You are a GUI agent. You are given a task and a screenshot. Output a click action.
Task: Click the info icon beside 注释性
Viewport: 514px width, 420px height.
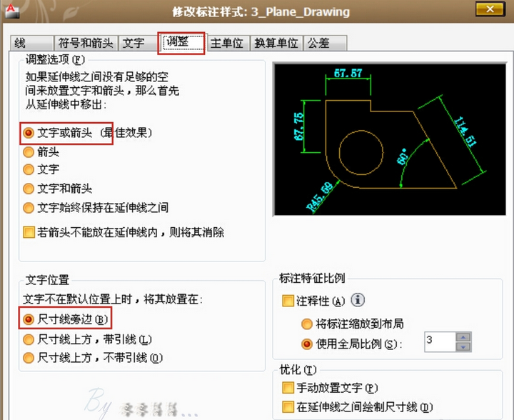(x=358, y=301)
